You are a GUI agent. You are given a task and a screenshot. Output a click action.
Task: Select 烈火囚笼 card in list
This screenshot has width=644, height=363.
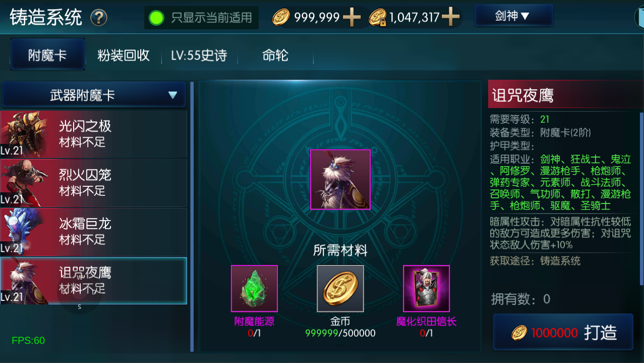pos(94,183)
